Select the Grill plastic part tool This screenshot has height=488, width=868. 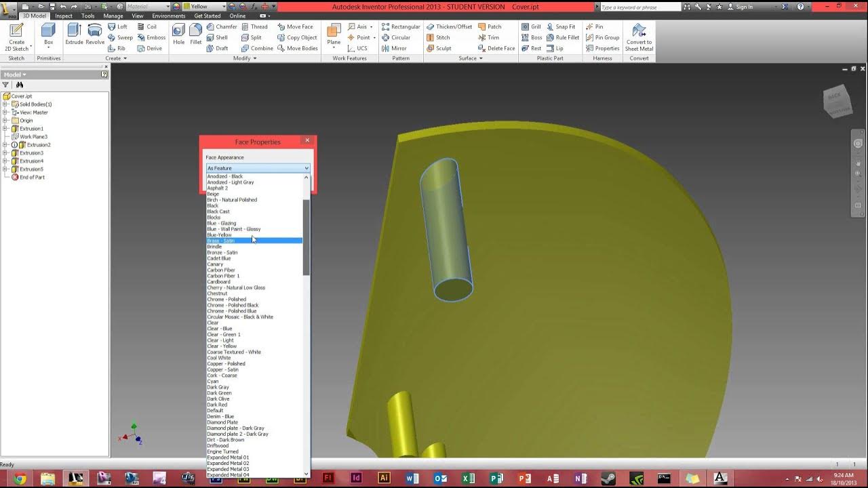[x=531, y=26]
